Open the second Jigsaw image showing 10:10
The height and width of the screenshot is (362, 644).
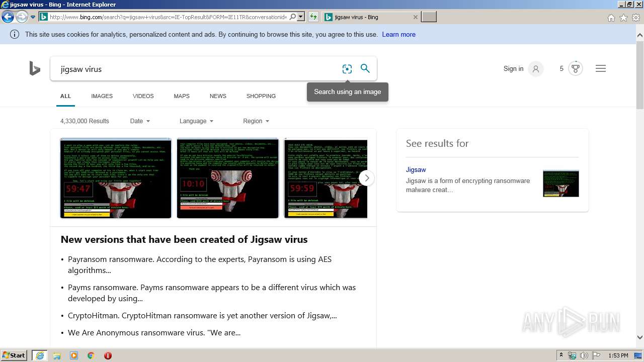click(227, 178)
